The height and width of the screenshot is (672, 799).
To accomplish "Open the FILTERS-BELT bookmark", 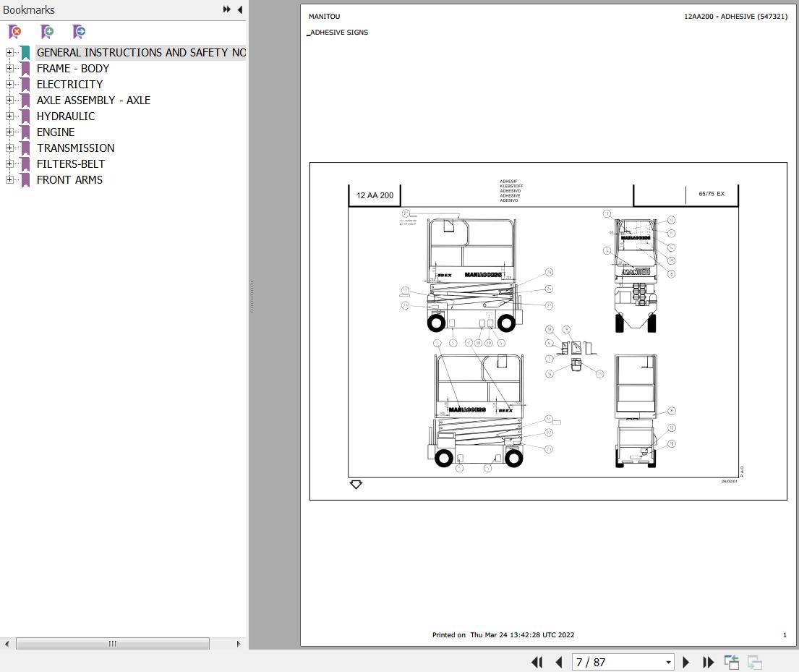I will (x=71, y=163).
